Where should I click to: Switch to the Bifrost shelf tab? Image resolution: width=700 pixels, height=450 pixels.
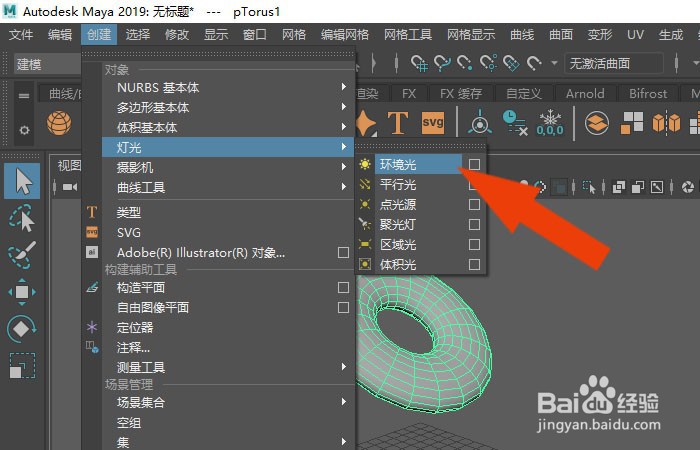coord(648,93)
